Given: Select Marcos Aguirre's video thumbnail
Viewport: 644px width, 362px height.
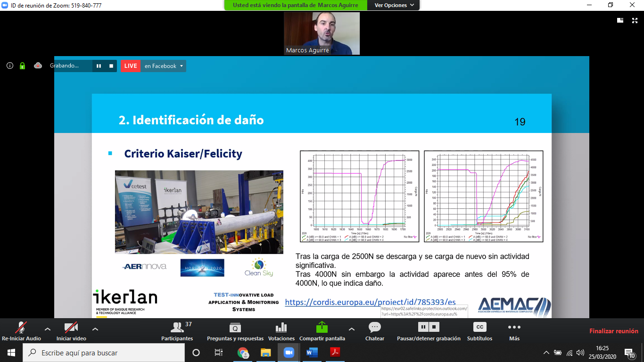Looking at the screenshot, I should pyautogui.click(x=322, y=33).
